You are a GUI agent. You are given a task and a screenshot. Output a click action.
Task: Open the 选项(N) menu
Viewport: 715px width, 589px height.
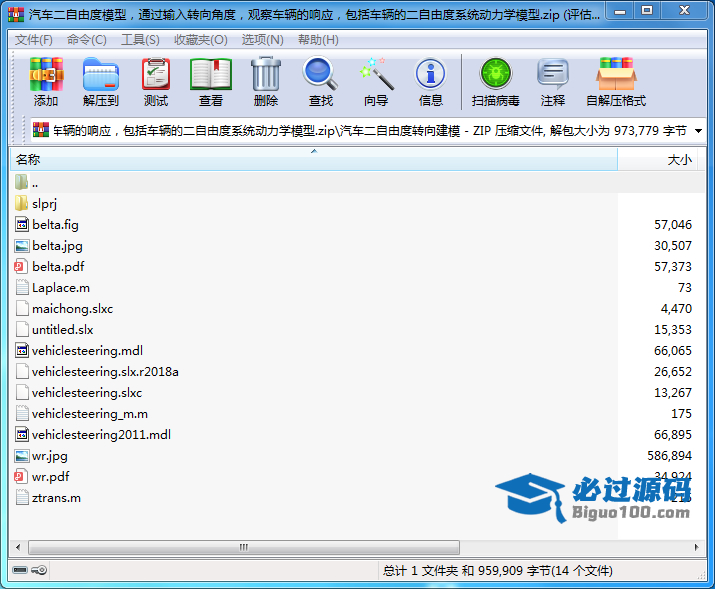263,40
